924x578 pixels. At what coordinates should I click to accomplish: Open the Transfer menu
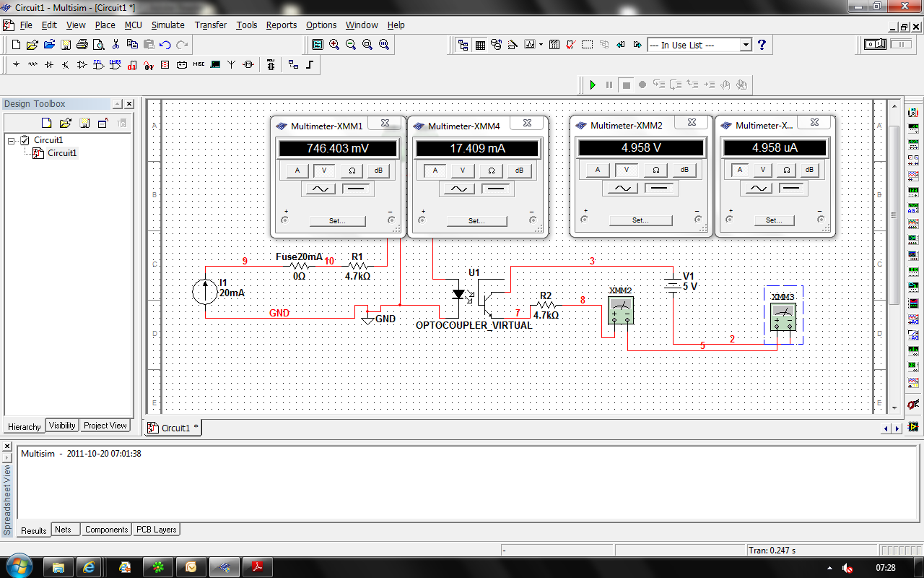coord(211,25)
